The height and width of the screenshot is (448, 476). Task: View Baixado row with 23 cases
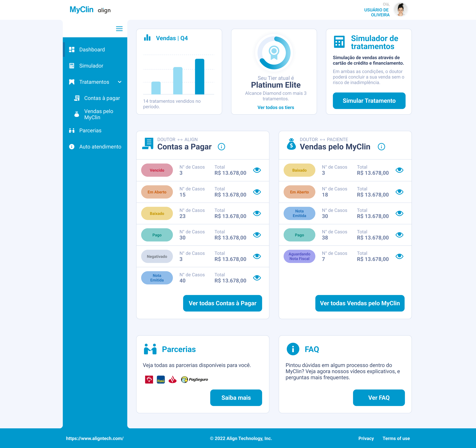click(x=257, y=214)
